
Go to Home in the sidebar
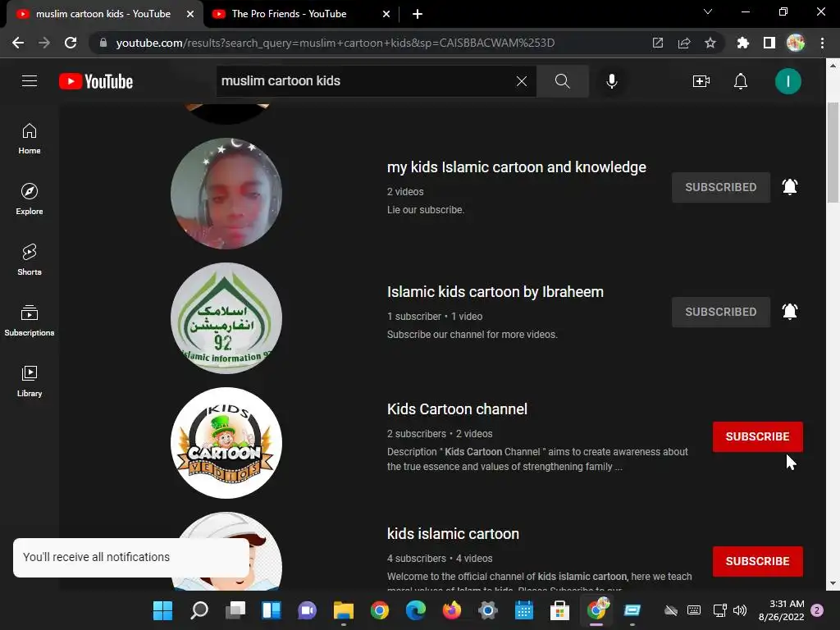[30, 138]
